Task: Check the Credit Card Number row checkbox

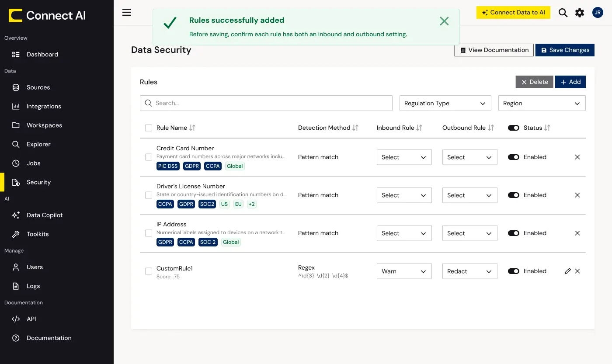Action: 149,157
